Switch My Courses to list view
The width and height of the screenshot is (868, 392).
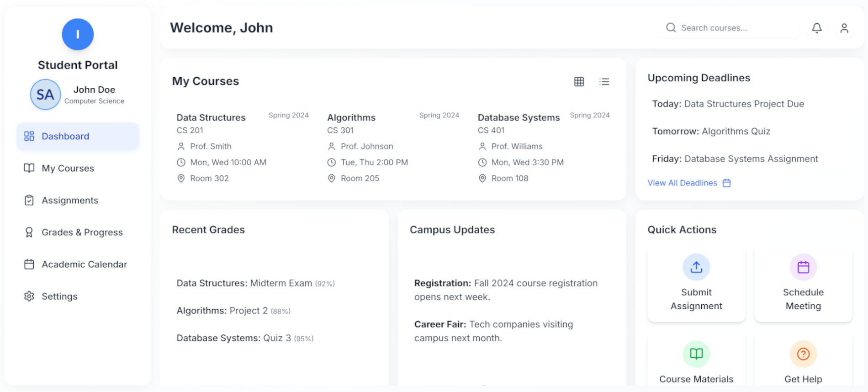pos(604,82)
